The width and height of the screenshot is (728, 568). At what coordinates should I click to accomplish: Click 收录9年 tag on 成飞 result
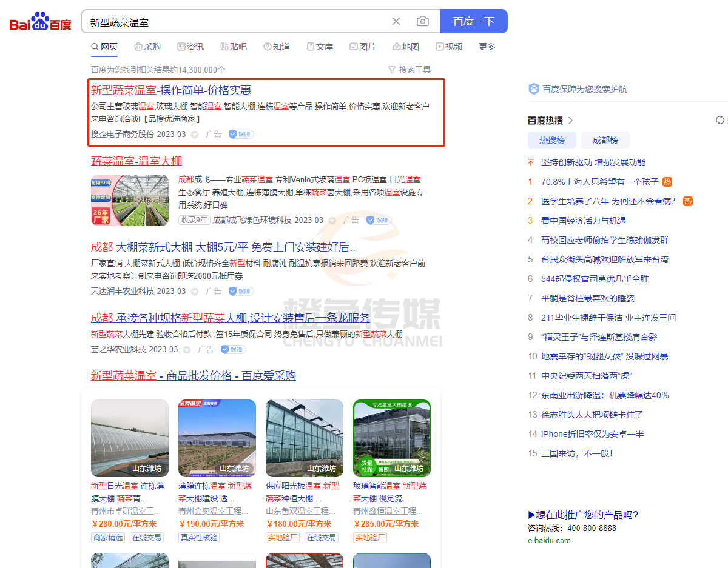[194, 220]
